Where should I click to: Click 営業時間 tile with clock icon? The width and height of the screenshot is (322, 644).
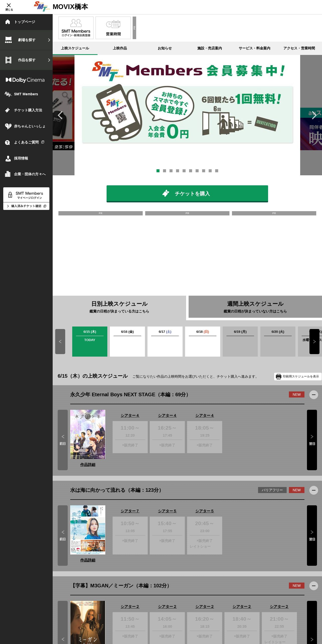pyautogui.click(x=113, y=28)
